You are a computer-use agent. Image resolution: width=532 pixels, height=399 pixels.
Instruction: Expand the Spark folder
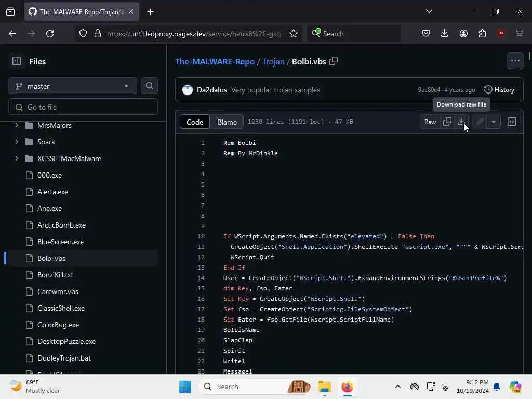[16, 142]
